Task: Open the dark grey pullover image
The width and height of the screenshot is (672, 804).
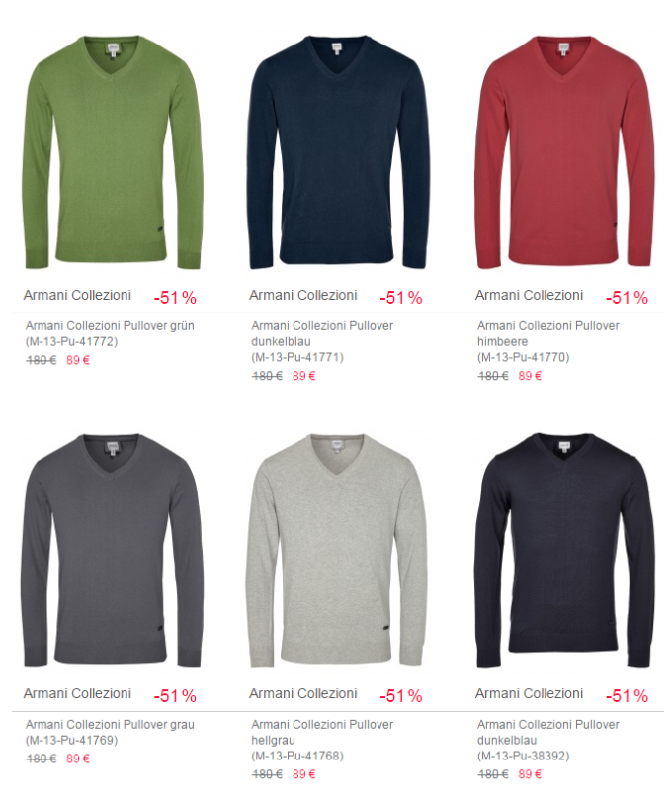Action: pyautogui.click(x=113, y=551)
